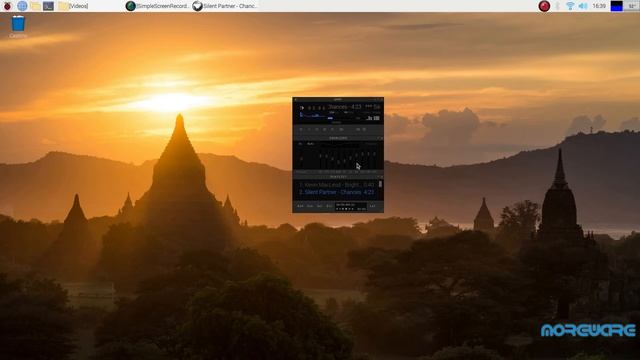
Task: Open the playlist Misc menu button
Action: [x=329, y=206]
